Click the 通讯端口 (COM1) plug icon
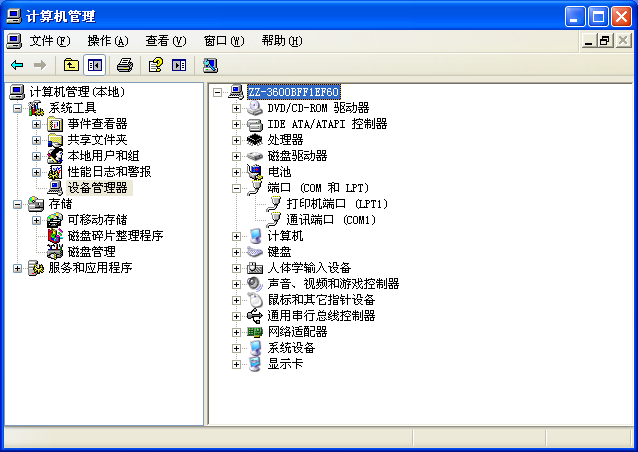Screen dimensions: 638x452 (274, 220)
